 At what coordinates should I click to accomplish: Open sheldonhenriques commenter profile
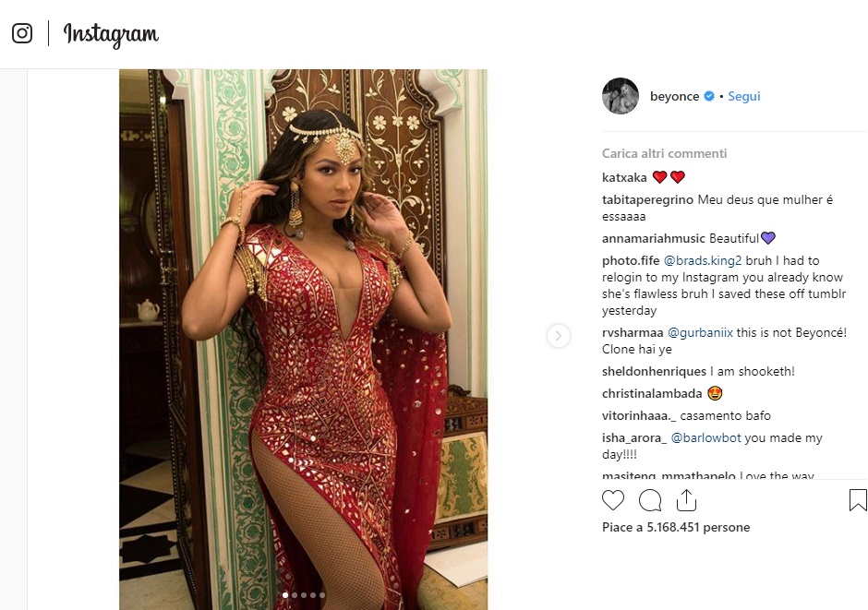654,371
